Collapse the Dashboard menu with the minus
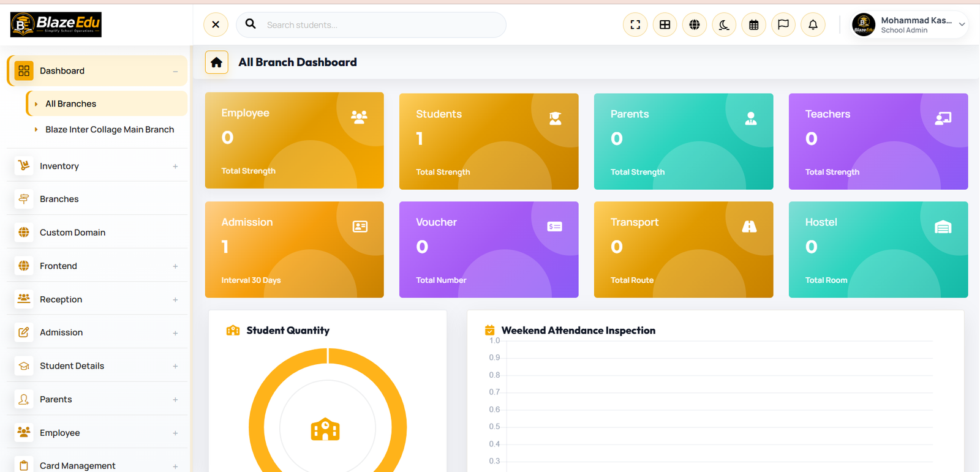The width and height of the screenshot is (980, 472). [175, 71]
